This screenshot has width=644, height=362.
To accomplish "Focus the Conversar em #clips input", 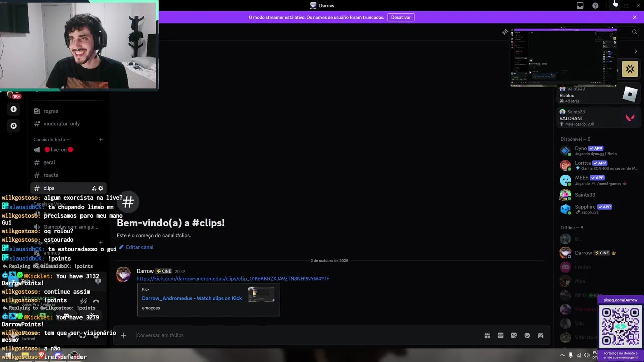I will click(307, 335).
